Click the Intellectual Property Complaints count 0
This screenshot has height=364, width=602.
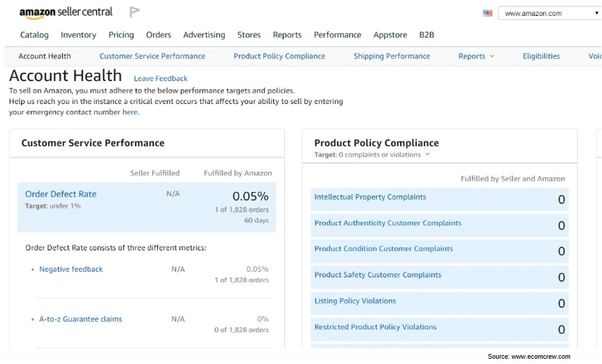561,199
